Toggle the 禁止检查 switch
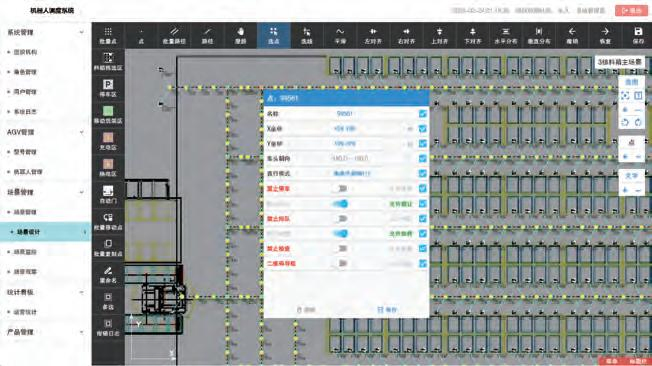This screenshot has width=652, height=366. pyautogui.click(x=341, y=249)
